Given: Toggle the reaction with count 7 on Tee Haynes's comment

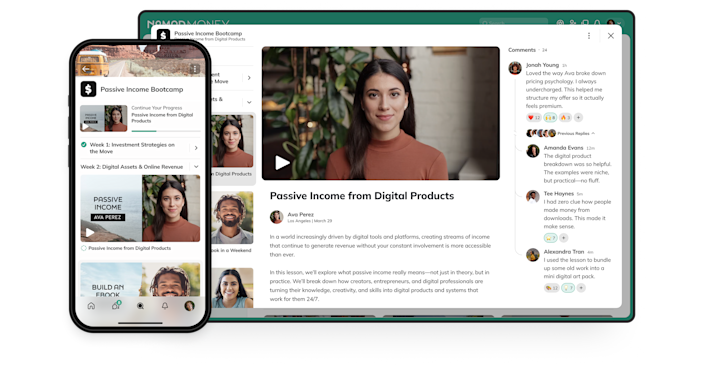Looking at the screenshot, I should (551, 238).
